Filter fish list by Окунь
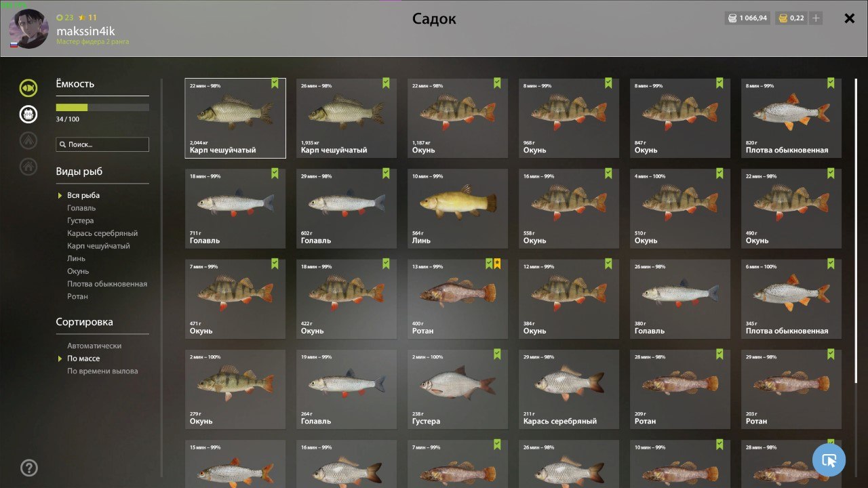This screenshot has height=488, width=868. coord(78,271)
